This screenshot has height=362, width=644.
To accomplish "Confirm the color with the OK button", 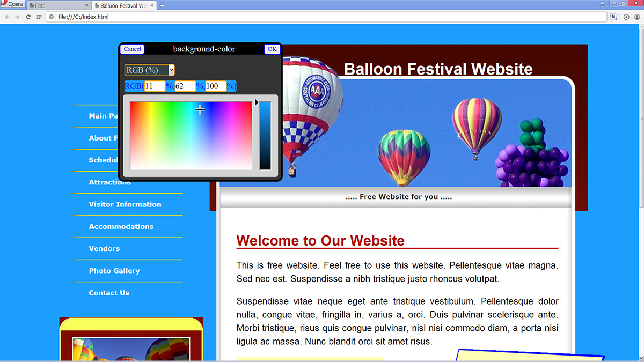I will (x=272, y=49).
